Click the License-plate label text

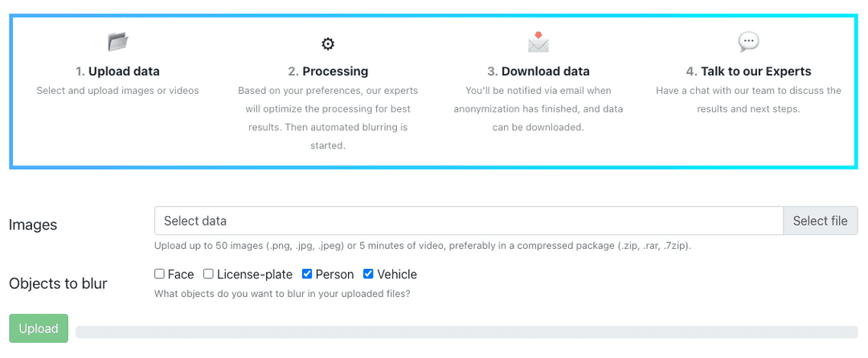click(255, 275)
